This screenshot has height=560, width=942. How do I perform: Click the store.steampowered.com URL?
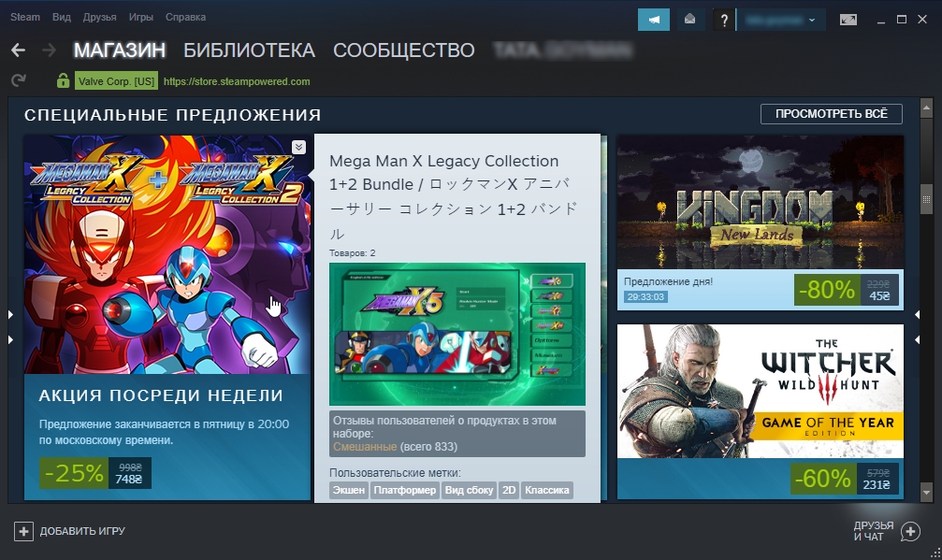(x=237, y=81)
